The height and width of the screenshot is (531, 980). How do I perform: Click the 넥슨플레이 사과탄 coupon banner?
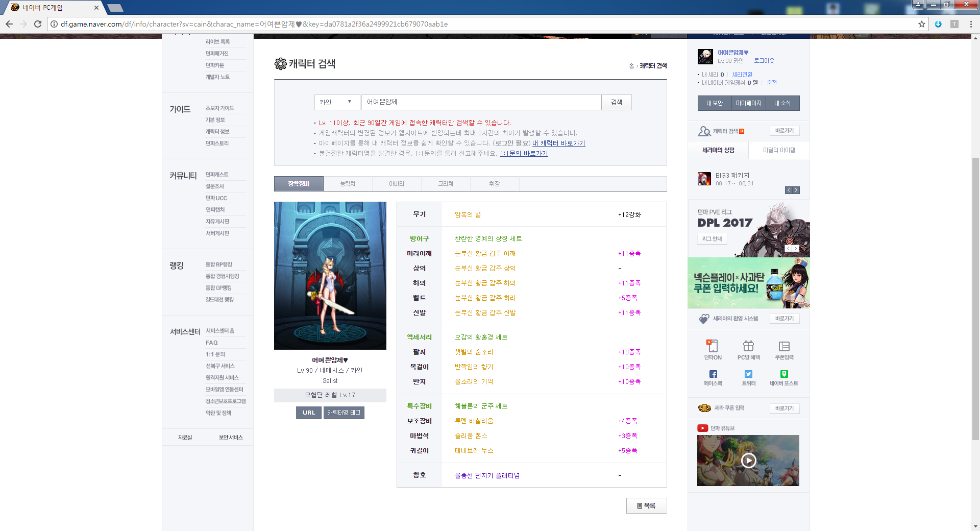coord(748,283)
